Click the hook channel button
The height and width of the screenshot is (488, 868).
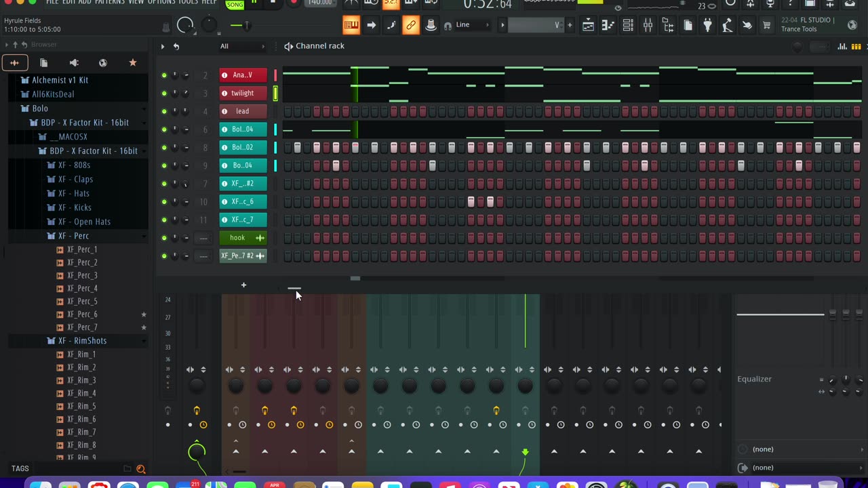tap(243, 238)
